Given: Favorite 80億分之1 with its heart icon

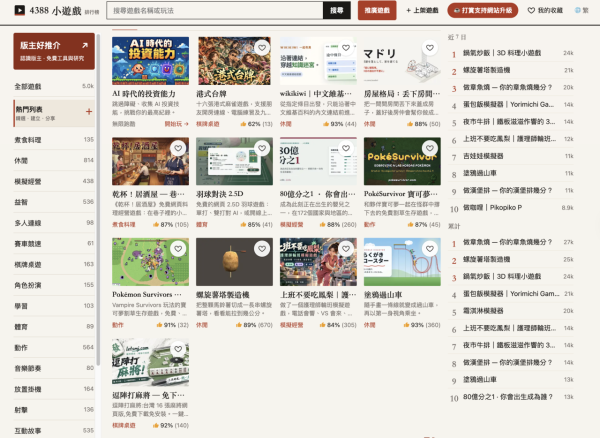Looking at the screenshot, I should pyautogui.click(x=346, y=148).
